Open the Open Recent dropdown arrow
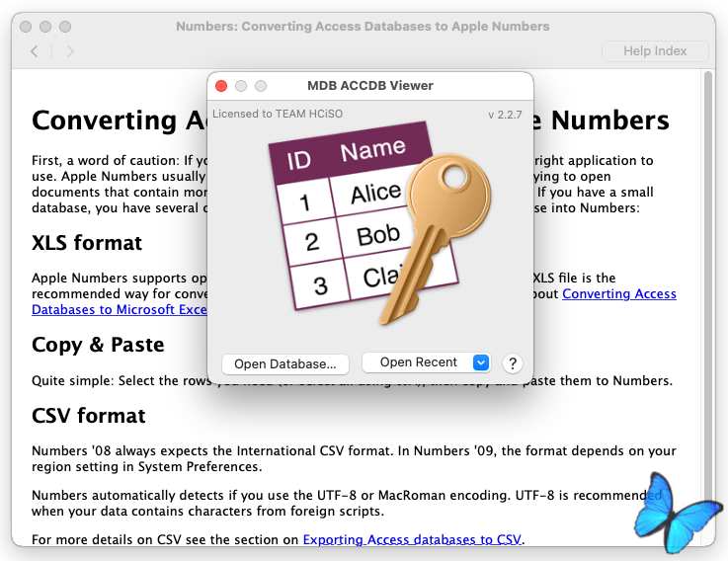Viewport: 728px width, 561px height. [481, 362]
